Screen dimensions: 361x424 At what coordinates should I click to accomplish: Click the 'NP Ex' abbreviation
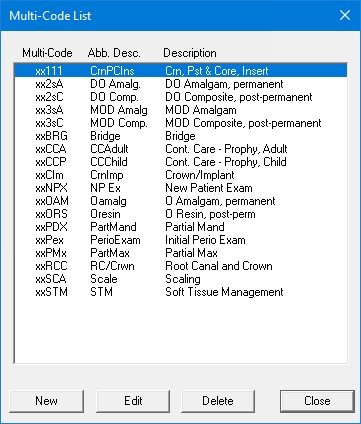(105, 188)
